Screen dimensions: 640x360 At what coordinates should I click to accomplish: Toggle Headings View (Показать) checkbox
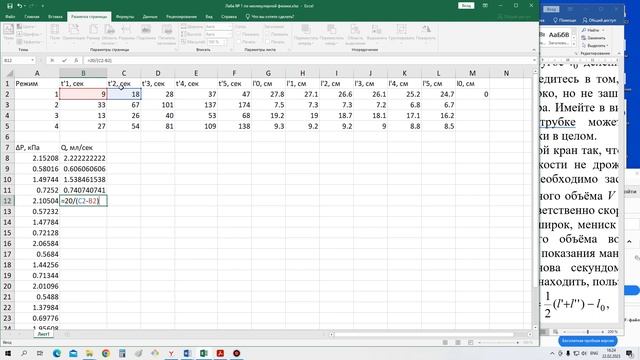pyautogui.click(x=267, y=34)
